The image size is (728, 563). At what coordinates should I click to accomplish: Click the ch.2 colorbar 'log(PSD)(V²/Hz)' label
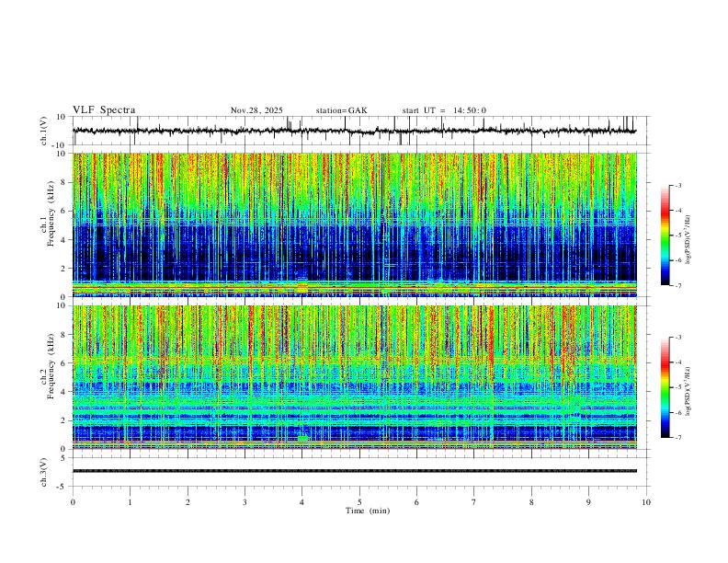point(688,392)
